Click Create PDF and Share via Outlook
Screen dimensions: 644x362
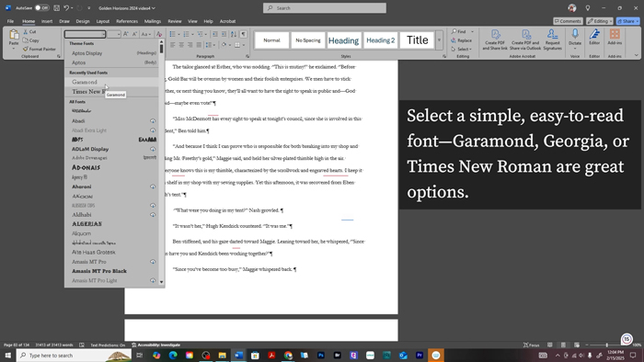tap(525, 40)
